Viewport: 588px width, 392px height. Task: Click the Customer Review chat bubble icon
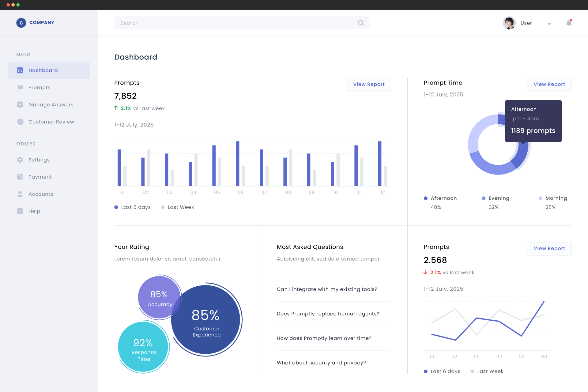[20, 122]
